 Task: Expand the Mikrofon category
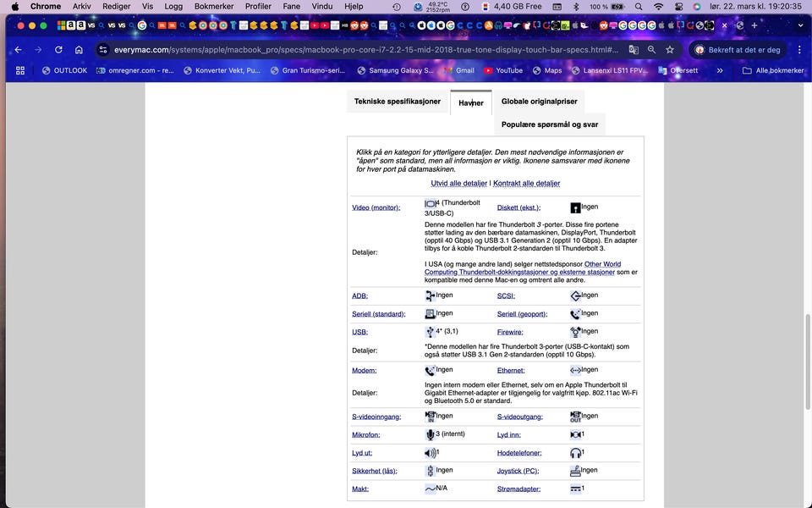[x=365, y=435]
